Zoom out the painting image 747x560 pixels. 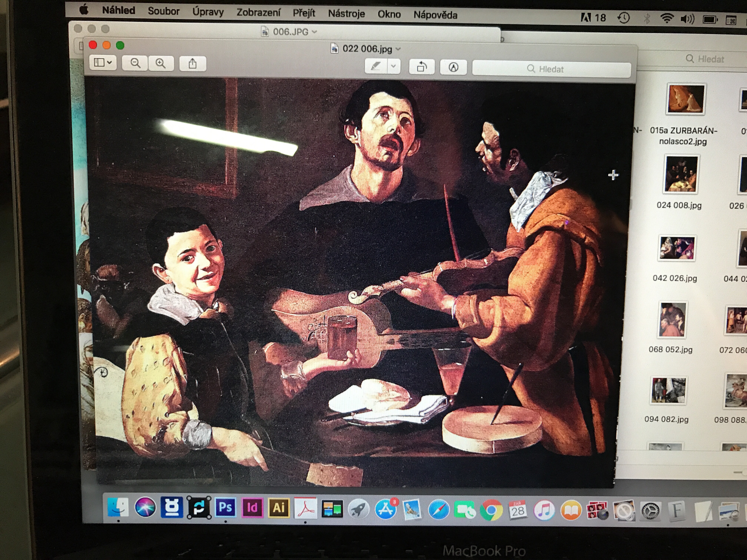135,63
